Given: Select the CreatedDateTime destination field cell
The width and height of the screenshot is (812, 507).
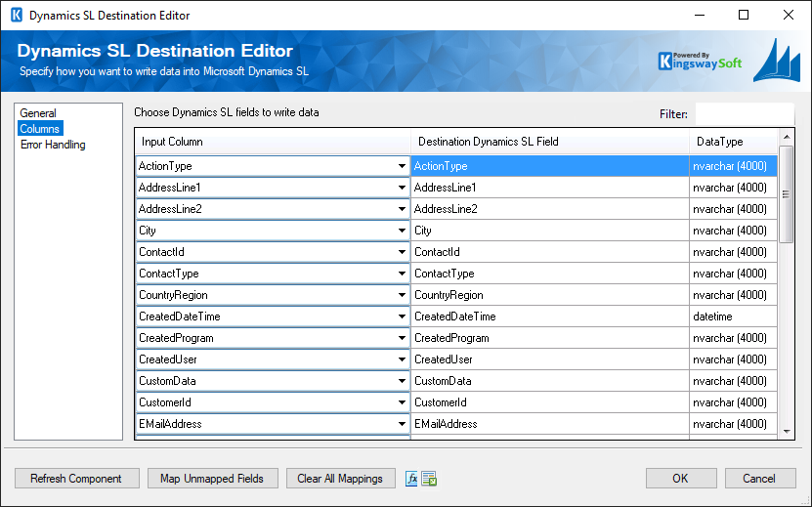Looking at the screenshot, I should (x=550, y=317).
